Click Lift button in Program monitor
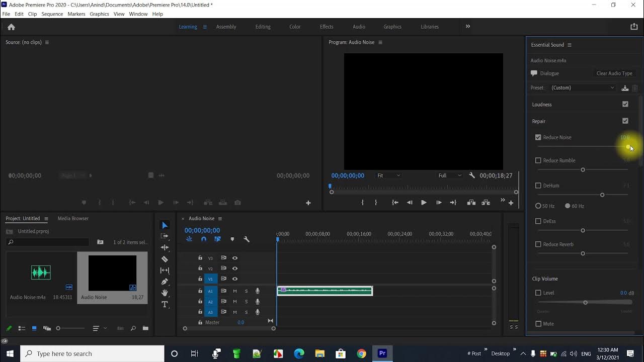 click(471, 203)
